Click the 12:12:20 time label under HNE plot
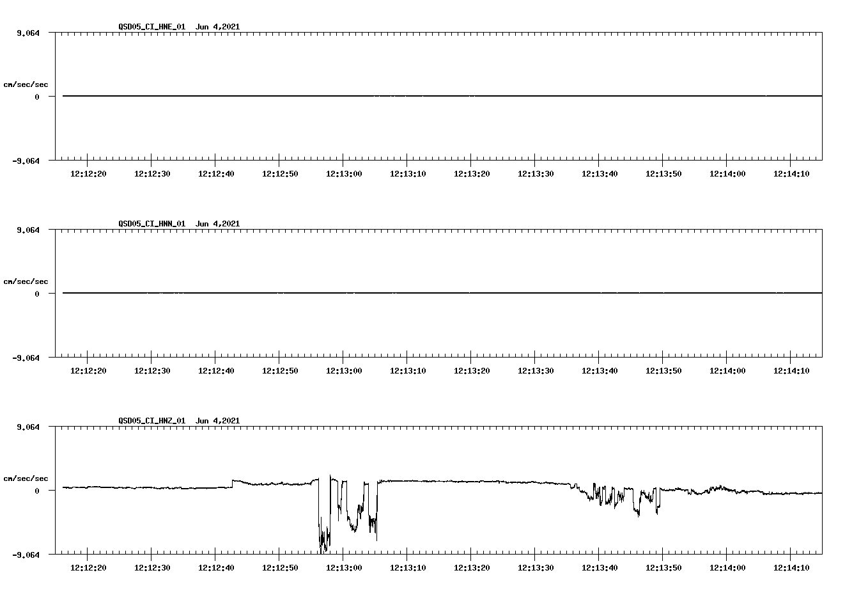Screen dimensions: 868x591 [x=88, y=174]
